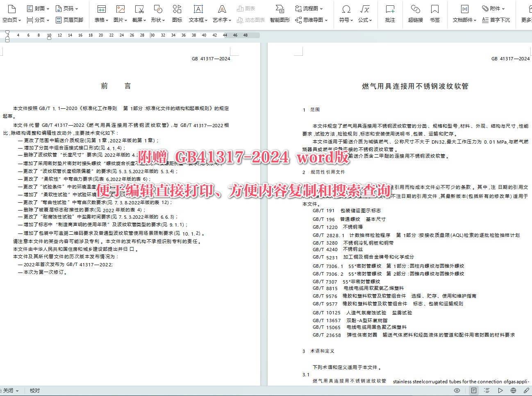The height and width of the screenshot is (396, 532).
Task: Click section heading 2 规范性引用文件
Action: 323,172
